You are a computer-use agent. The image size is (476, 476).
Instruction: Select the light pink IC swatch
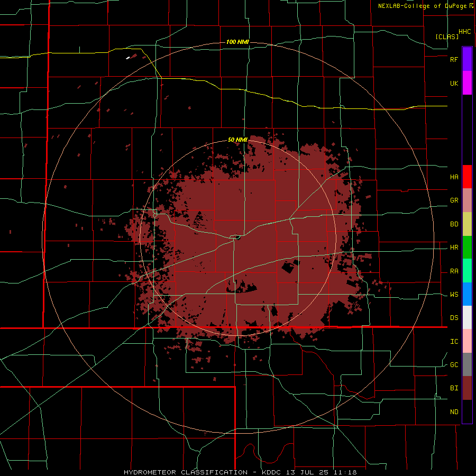click(x=467, y=341)
